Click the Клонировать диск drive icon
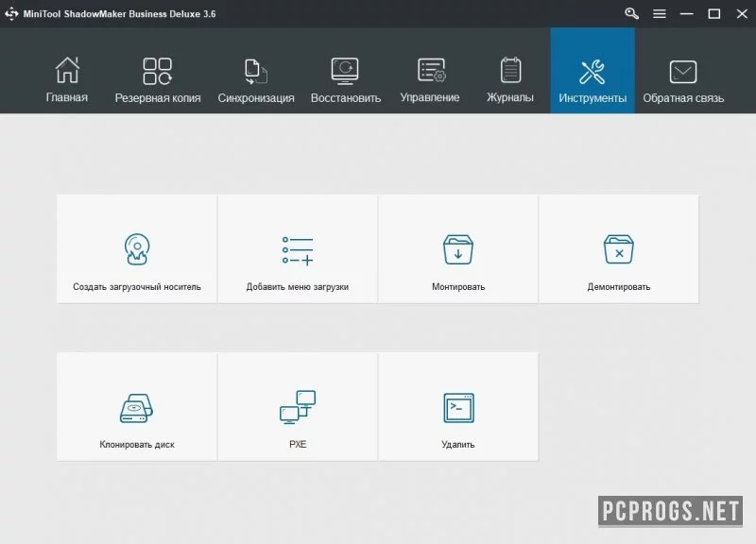Screen dimensions: 756x544 [136, 409]
